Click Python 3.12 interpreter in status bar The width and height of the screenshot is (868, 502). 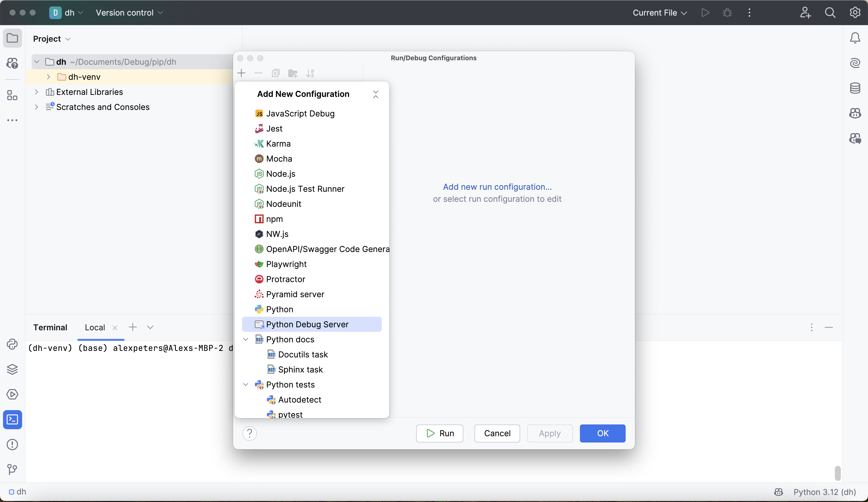824,492
